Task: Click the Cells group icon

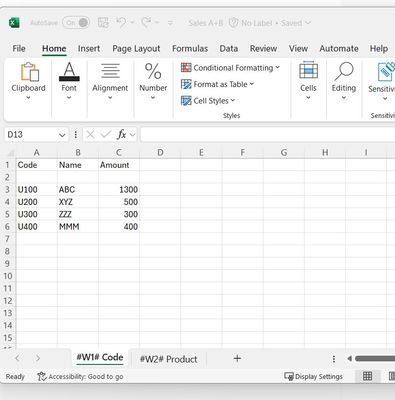Action: coord(308,70)
